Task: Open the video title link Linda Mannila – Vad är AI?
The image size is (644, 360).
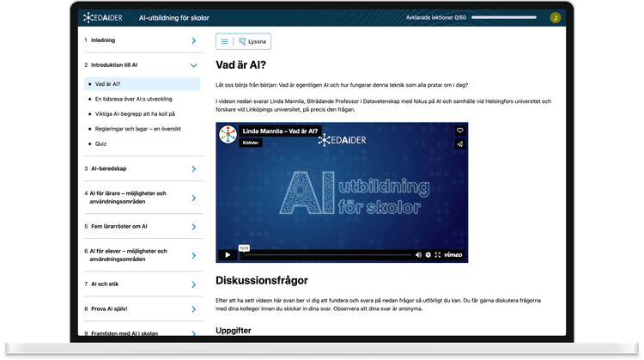Action: (281, 131)
